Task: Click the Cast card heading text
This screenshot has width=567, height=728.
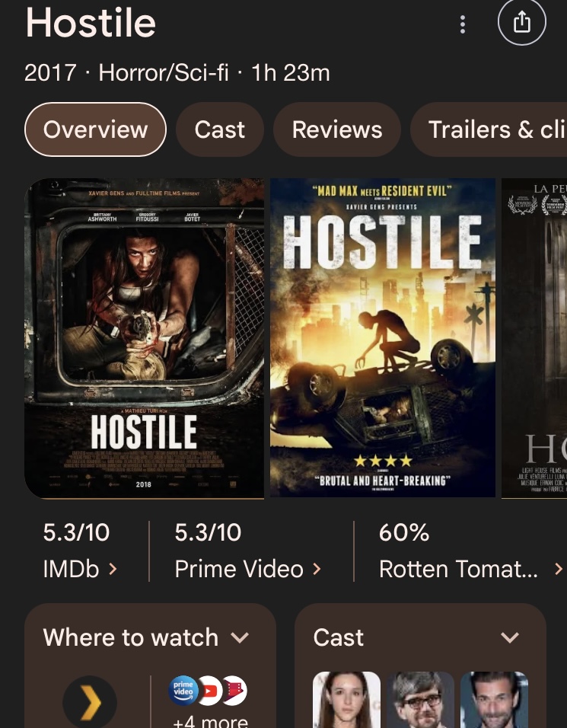Action: pyautogui.click(x=338, y=637)
